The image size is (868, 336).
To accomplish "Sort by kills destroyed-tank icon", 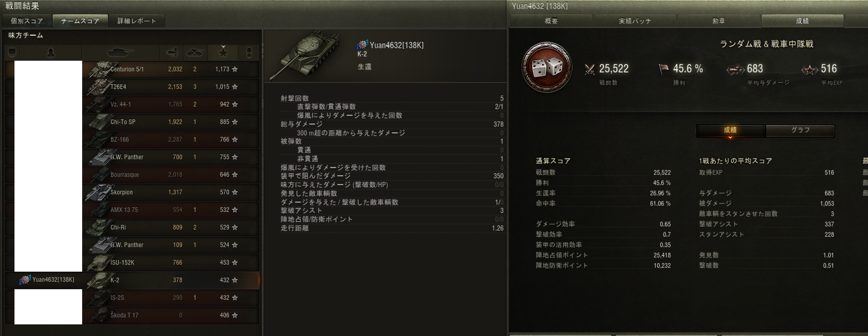I will point(195,52).
